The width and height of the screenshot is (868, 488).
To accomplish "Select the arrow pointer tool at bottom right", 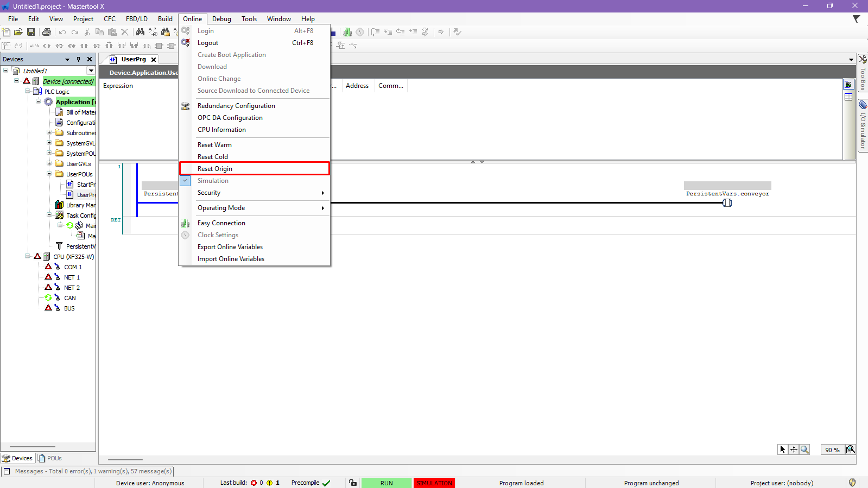I will point(782,449).
